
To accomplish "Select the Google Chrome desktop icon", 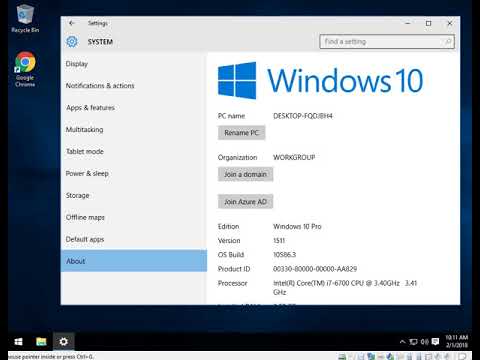I will (25, 69).
